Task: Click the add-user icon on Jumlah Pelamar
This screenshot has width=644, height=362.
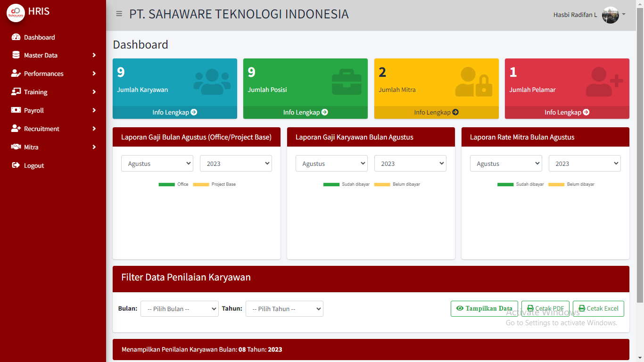Action: pos(604,82)
